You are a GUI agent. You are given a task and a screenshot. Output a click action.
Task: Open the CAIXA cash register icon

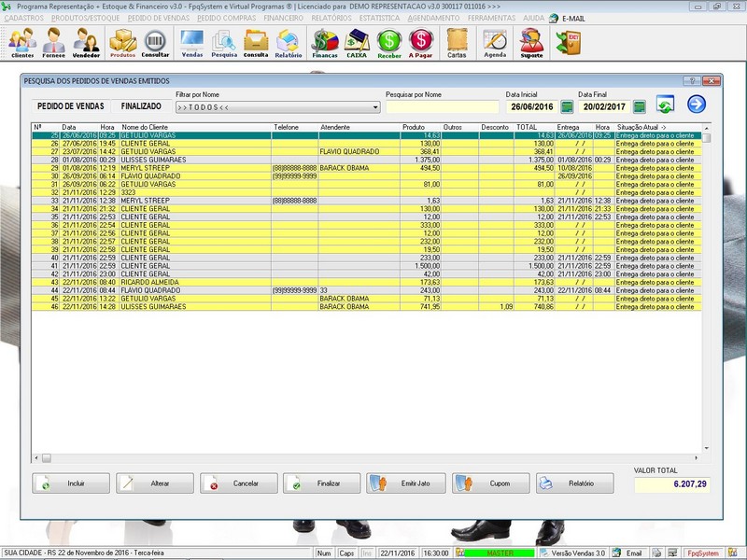click(357, 43)
